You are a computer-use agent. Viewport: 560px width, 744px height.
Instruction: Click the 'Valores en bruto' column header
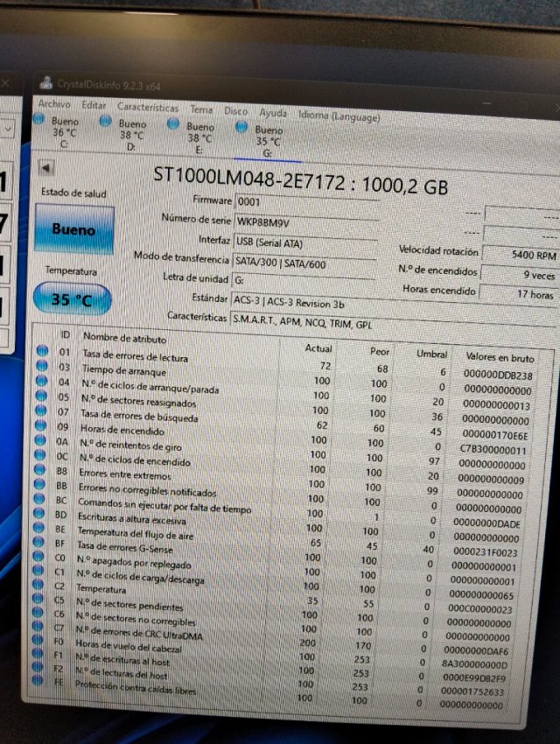point(500,357)
